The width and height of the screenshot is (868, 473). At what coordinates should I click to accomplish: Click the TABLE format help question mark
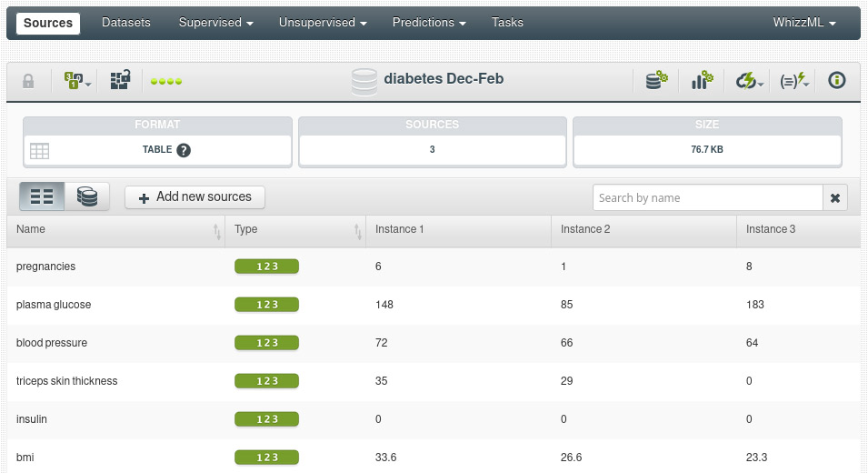184,150
